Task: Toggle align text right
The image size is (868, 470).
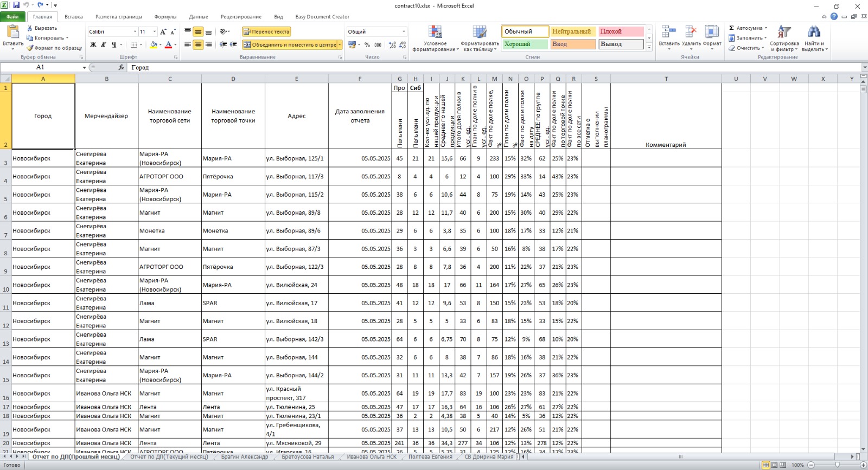Action: coord(208,44)
